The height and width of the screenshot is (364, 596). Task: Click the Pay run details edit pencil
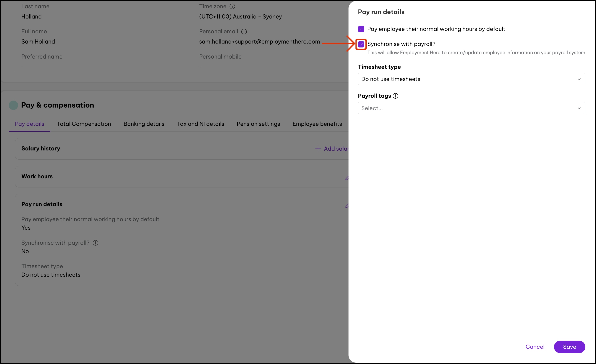pos(347,206)
